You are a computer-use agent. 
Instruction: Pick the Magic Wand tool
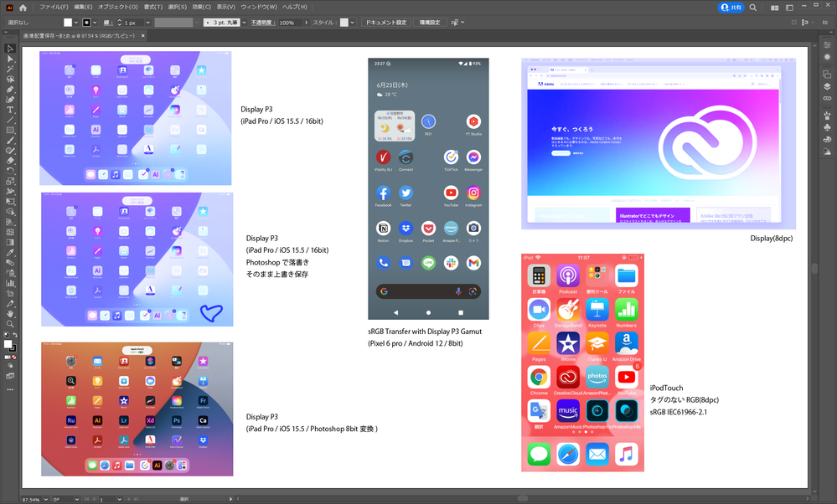[10, 69]
